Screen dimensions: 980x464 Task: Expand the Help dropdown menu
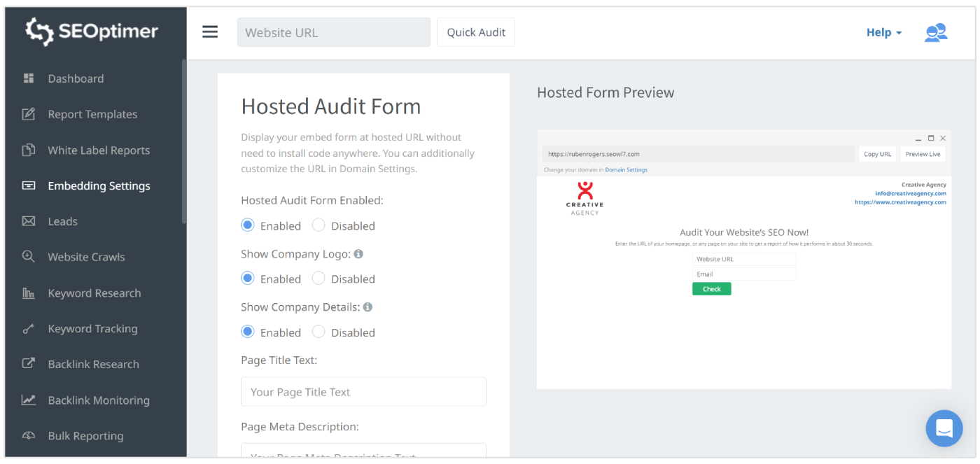pos(883,33)
